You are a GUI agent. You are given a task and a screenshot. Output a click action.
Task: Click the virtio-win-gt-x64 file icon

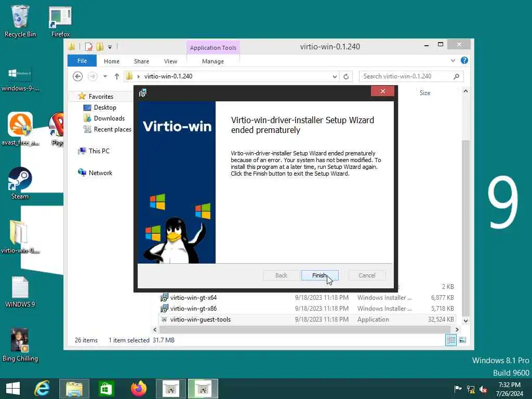click(x=164, y=298)
